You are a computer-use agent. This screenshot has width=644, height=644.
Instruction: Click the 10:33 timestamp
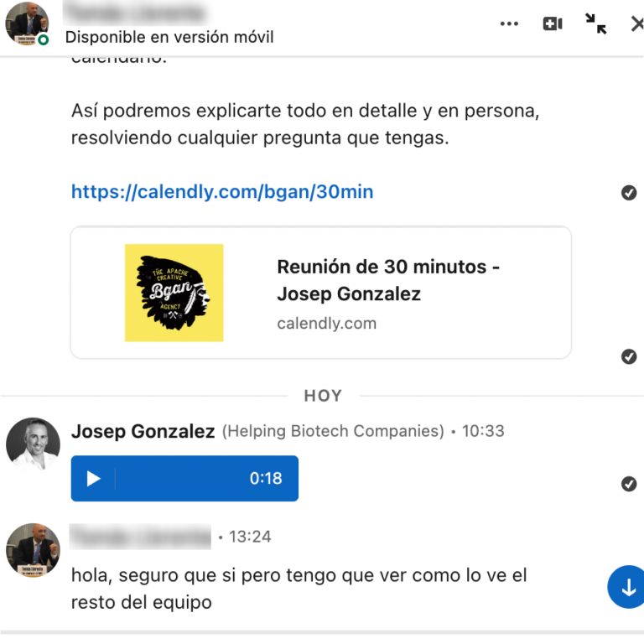tap(483, 431)
